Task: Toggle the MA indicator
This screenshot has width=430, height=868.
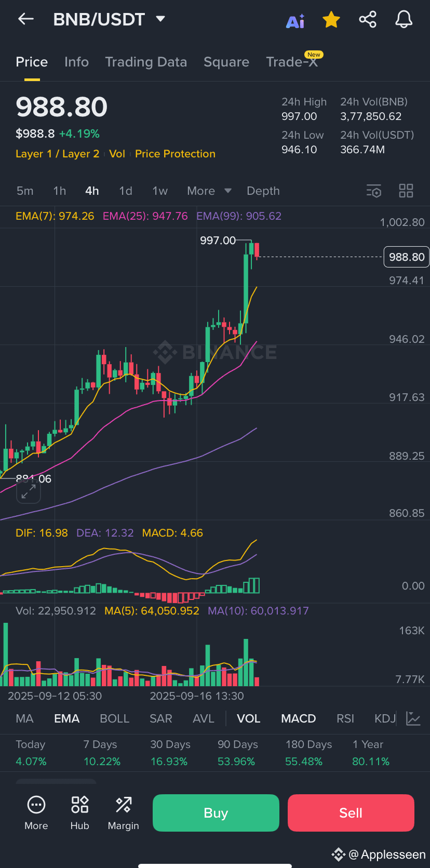Action: (x=24, y=718)
